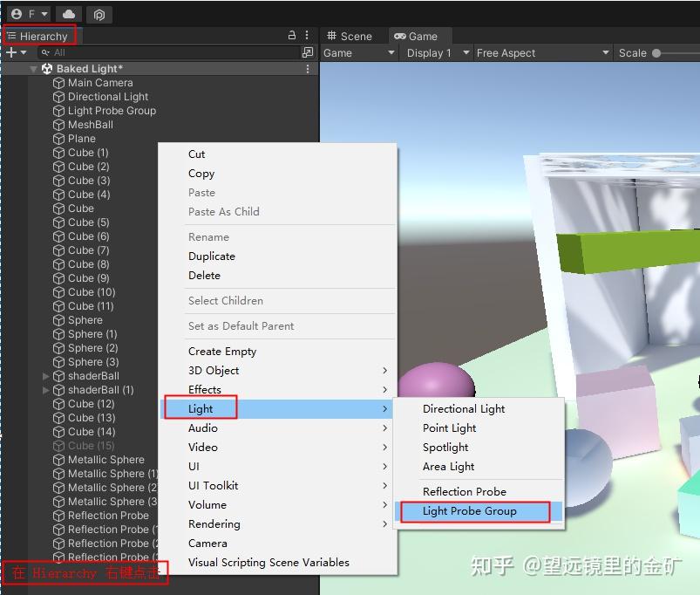
Task: Click the Hierarchy search field
Action: [169, 52]
